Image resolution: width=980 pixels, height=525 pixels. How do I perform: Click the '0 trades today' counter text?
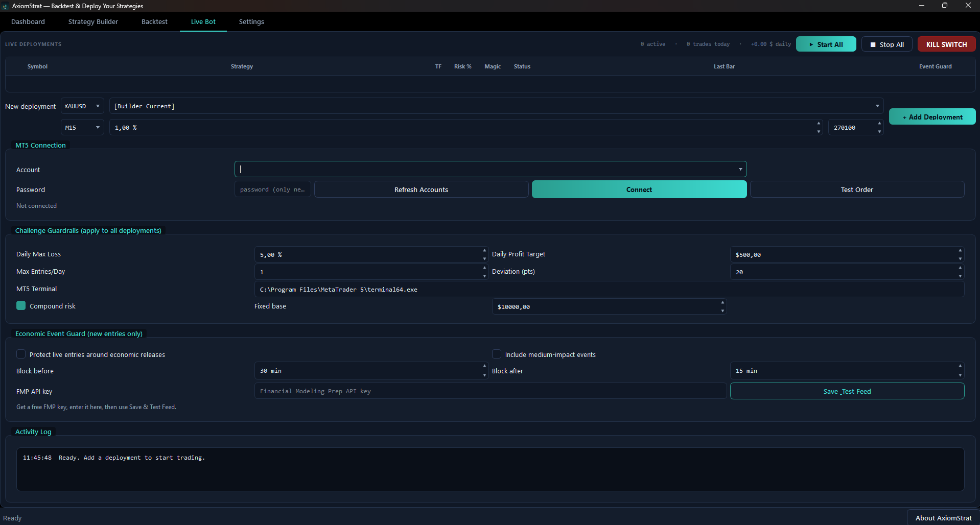(708, 44)
